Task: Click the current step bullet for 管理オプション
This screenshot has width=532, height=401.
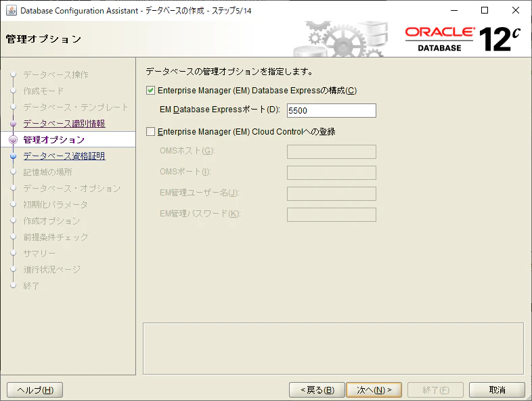Action: (x=14, y=140)
